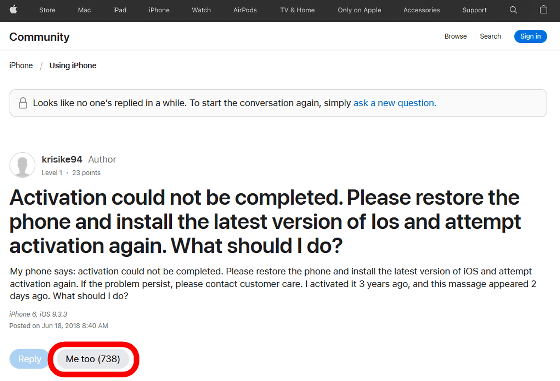Click the posted date 'Jun 18, 2018 8:40 AM'
This screenshot has width=560, height=381.
[75, 326]
